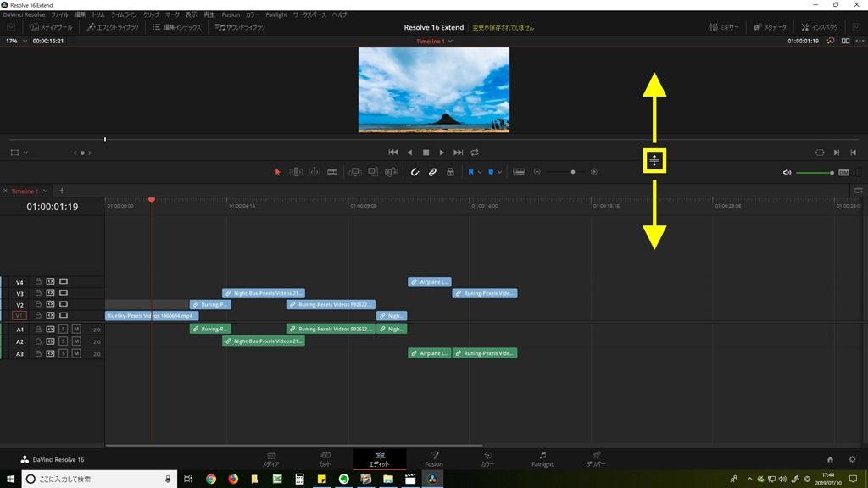Open the Timeline 1 tab dropdown arrow
Image resolution: width=868 pixels, height=488 pixels.
click(x=46, y=191)
